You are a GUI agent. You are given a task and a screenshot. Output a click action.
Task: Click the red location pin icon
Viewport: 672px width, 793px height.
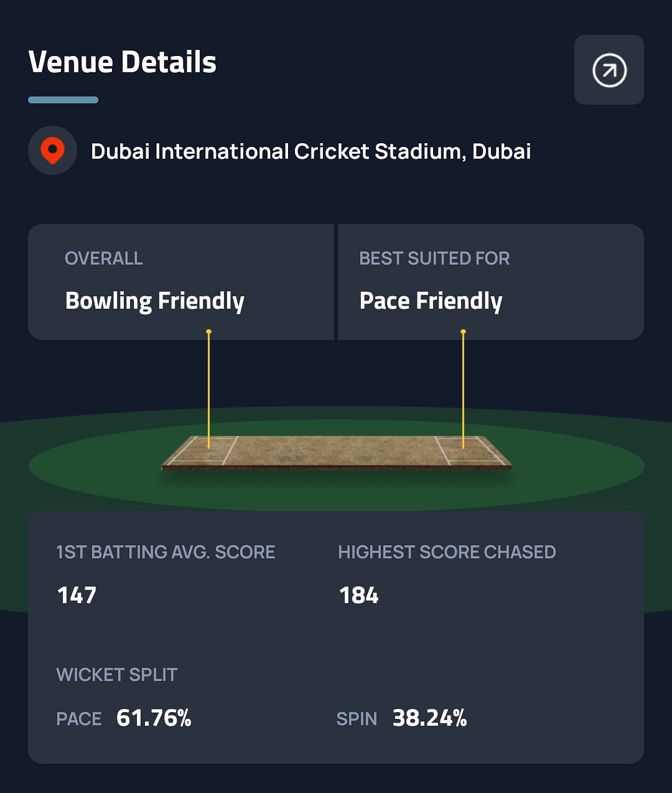[52, 151]
